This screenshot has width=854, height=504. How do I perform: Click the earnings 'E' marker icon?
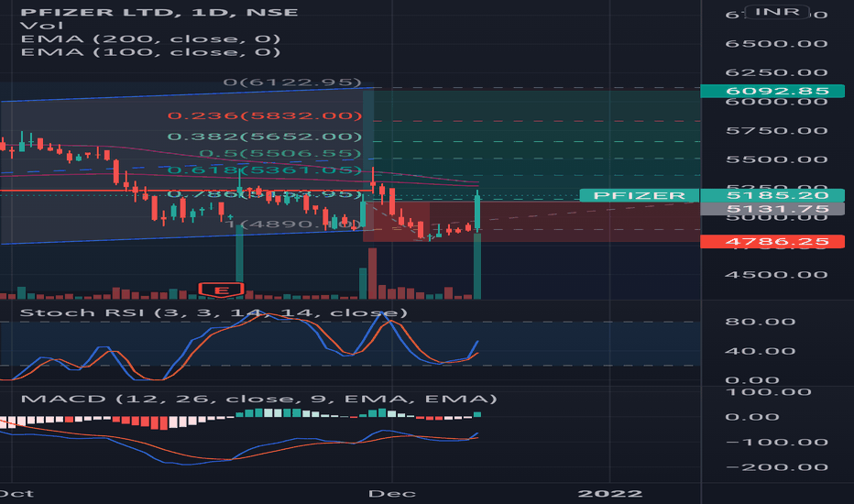(221, 290)
